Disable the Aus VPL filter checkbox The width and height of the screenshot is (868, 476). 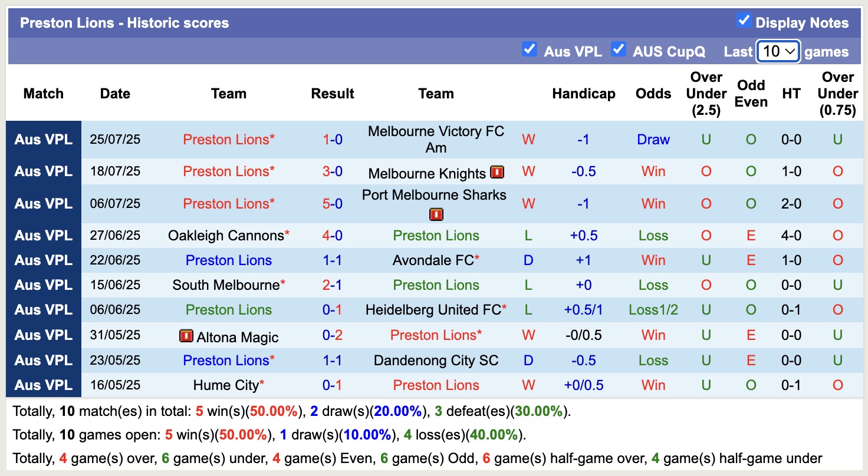click(530, 49)
